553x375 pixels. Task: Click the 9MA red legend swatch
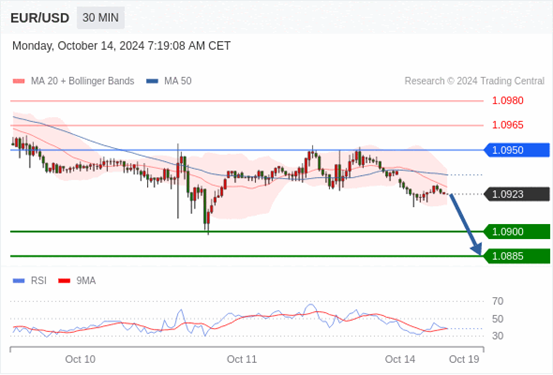coord(64,281)
